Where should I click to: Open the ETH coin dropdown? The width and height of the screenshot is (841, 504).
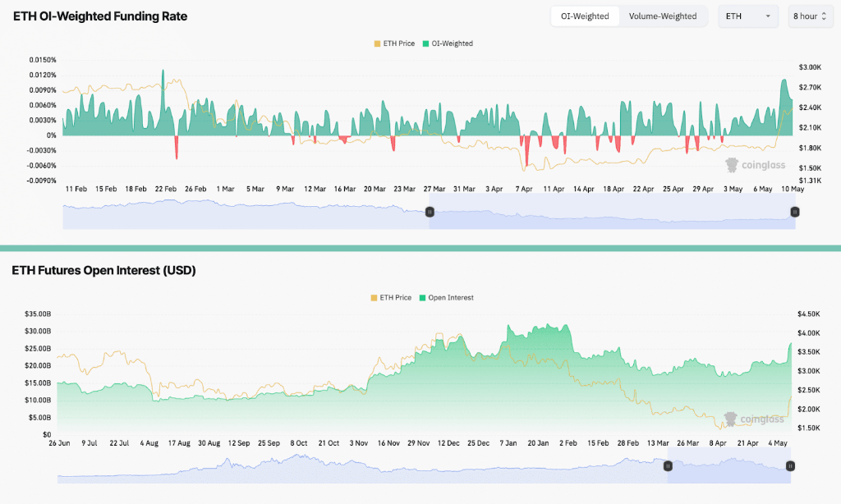[747, 16]
